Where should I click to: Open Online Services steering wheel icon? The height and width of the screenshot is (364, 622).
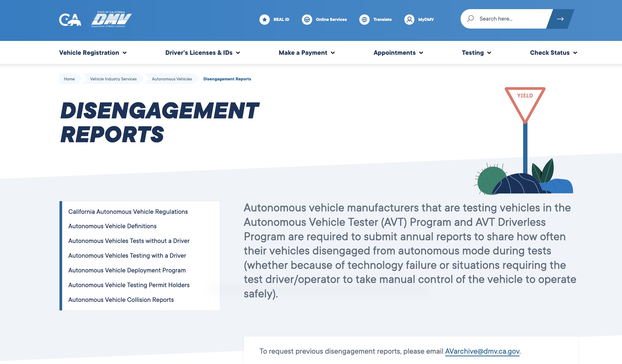pos(307,19)
